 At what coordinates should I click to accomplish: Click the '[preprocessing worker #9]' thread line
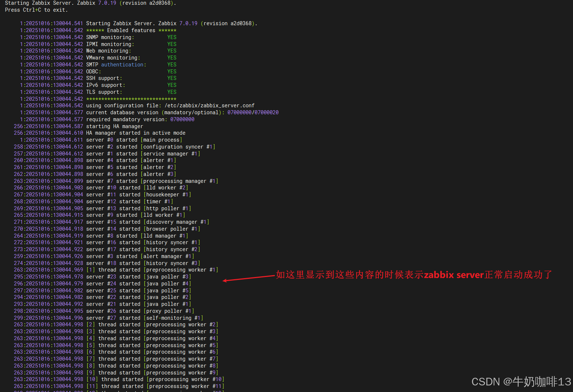click(x=116, y=373)
